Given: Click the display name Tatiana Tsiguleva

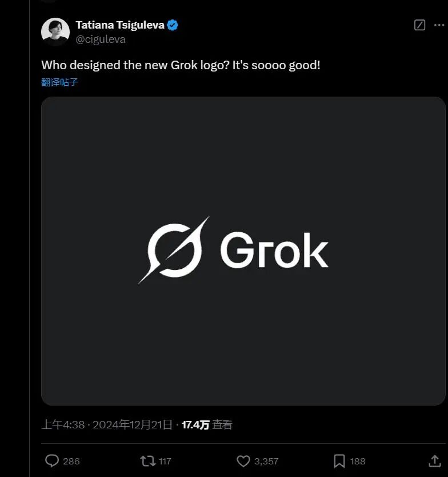Looking at the screenshot, I should coord(120,25).
